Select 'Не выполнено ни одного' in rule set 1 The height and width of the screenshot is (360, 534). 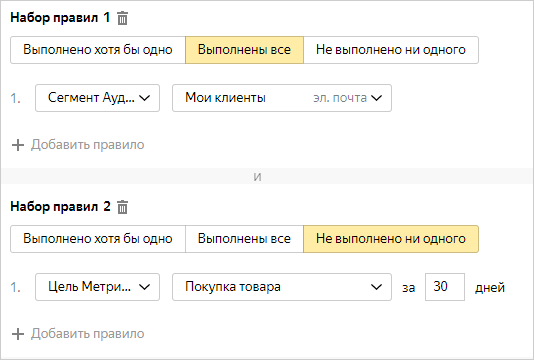click(391, 50)
